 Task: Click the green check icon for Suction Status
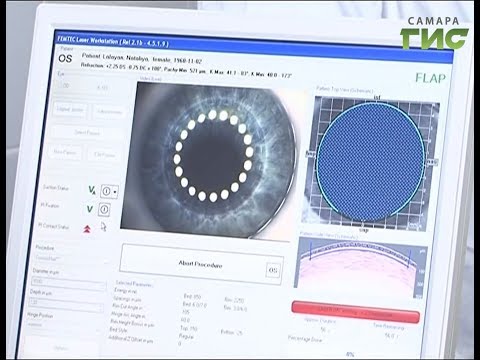(91, 190)
